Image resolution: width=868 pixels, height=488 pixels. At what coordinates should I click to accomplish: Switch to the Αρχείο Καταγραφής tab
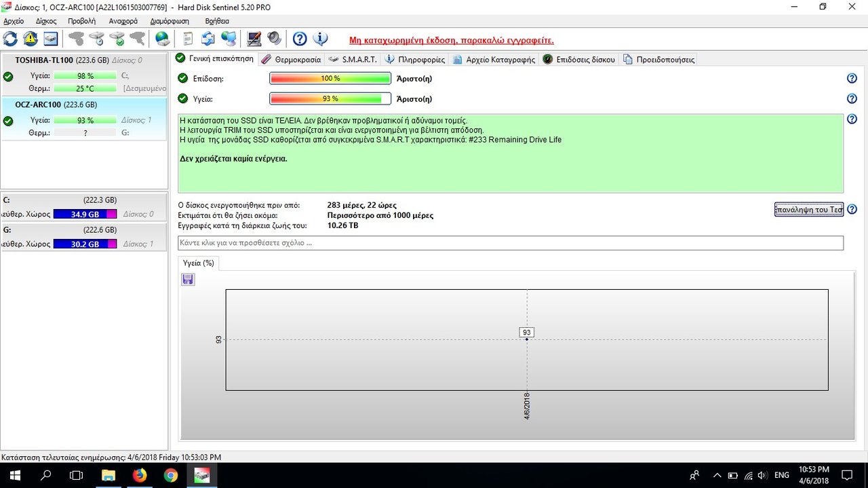494,59
